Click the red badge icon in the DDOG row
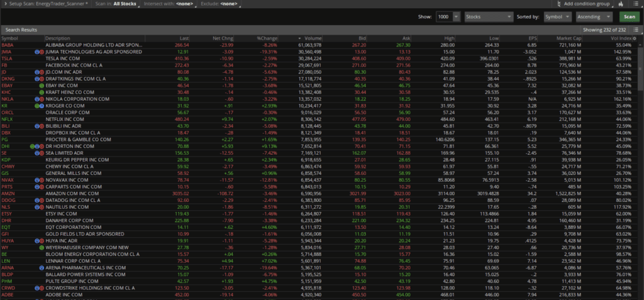 [x=42, y=200]
